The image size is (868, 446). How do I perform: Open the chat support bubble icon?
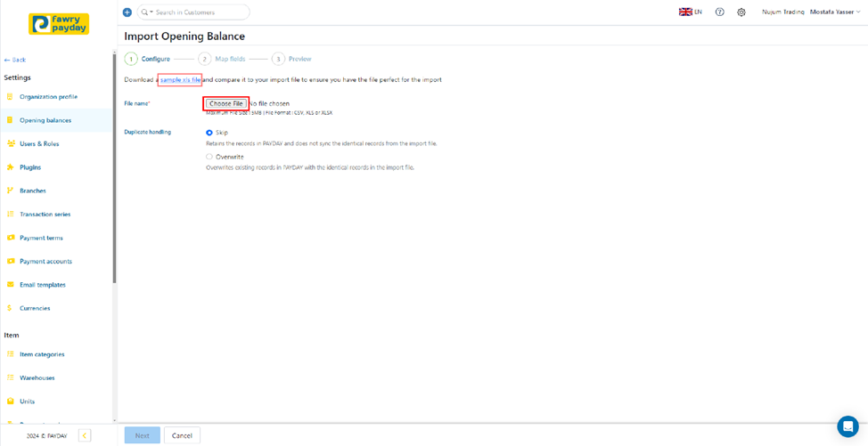click(x=847, y=426)
